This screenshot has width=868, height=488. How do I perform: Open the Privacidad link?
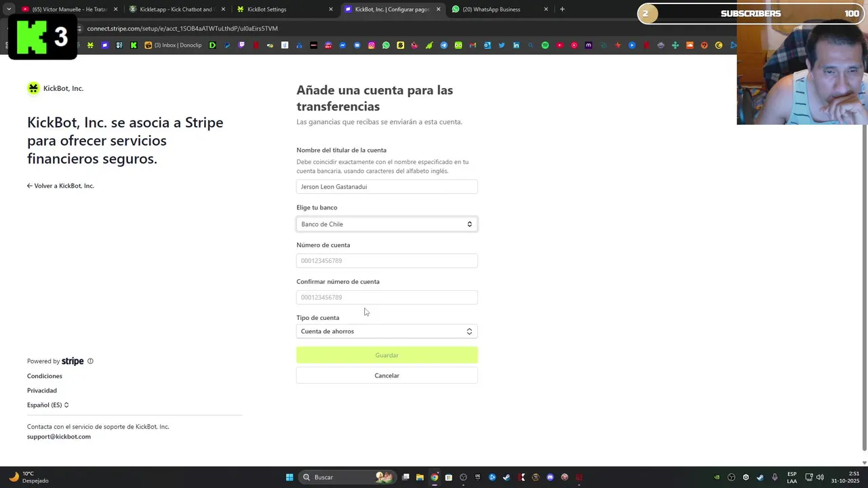[x=42, y=390]
